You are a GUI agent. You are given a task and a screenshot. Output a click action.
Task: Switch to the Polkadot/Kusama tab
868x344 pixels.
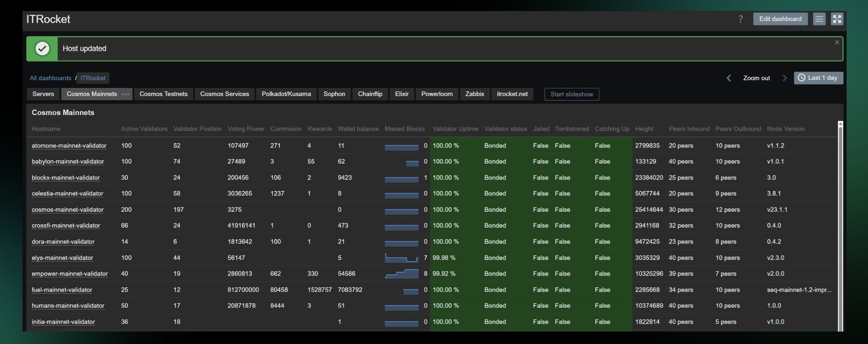(286, 94)
